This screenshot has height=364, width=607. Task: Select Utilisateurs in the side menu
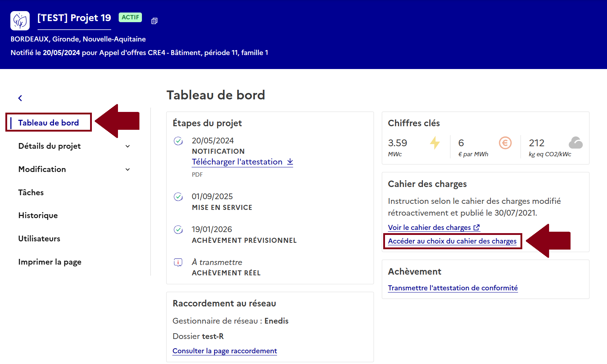(x=39, y=239)
